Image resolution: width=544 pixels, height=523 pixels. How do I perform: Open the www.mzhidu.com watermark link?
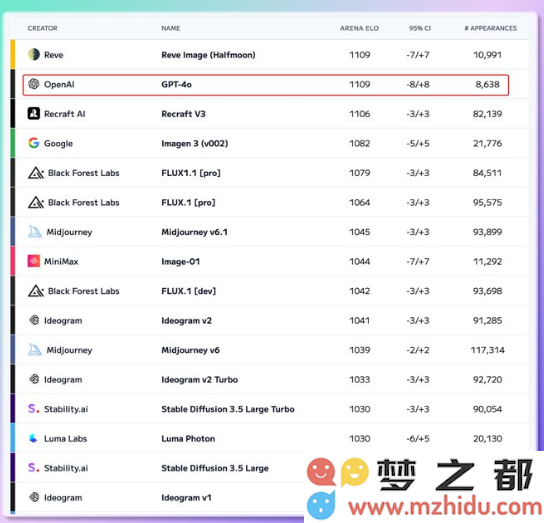[445, 507]
